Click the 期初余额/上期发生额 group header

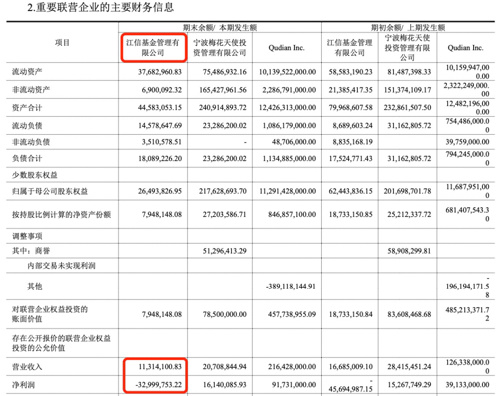tap(408, 28)
